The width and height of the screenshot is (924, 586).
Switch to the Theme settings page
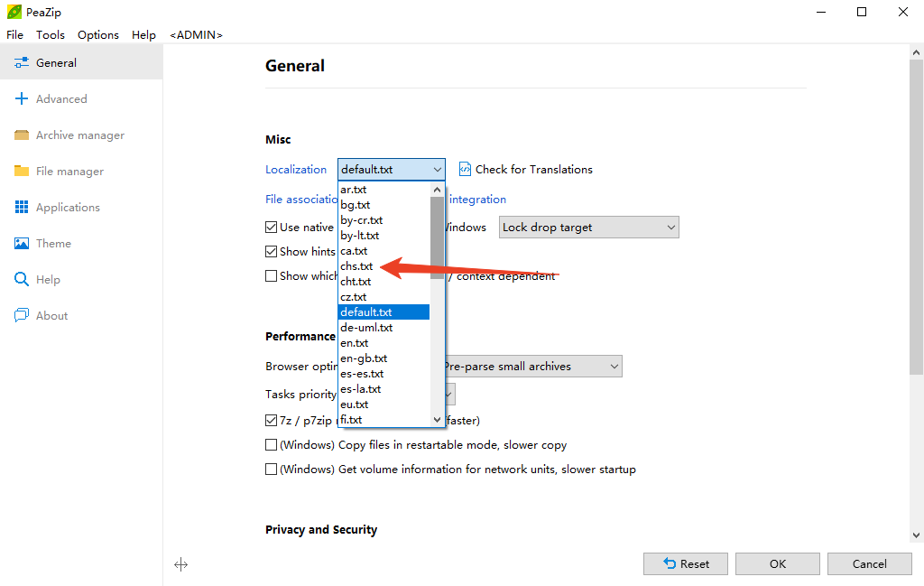tap(81, 244)
